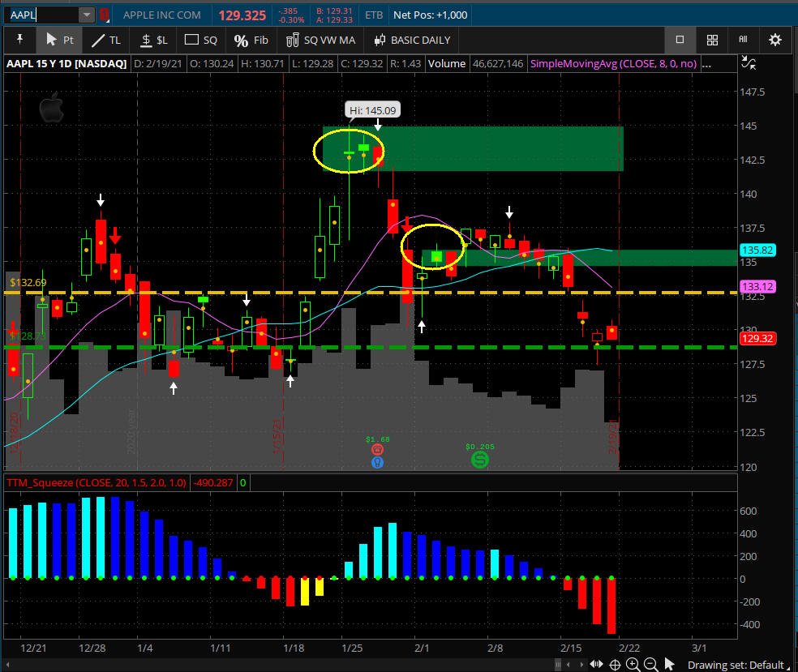
Task: Expand the studies ellipsis after SimpleMovingAvg
Action: click(706, 63)
